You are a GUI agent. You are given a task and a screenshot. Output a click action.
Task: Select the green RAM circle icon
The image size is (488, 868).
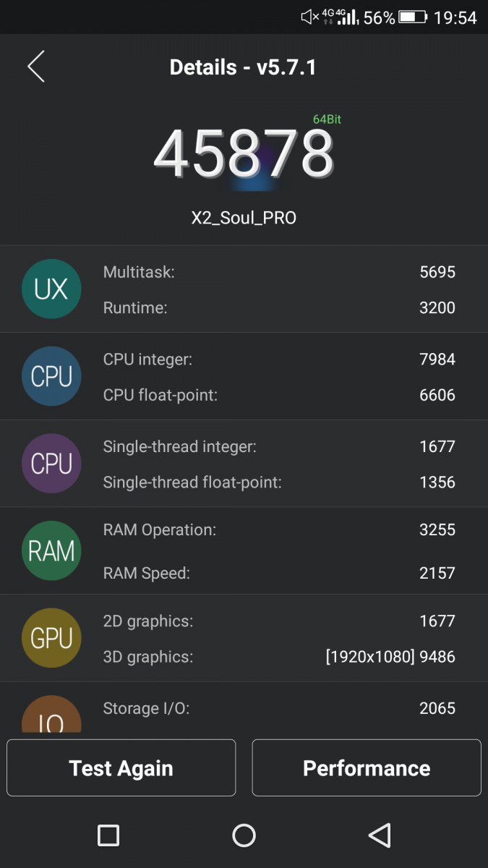click(51, 550)
